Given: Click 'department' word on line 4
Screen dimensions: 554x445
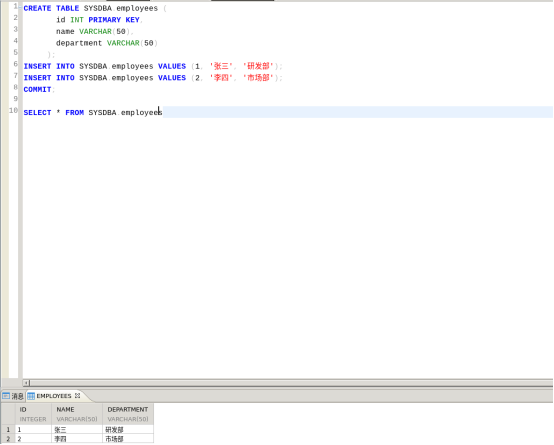Looking at the screenshot, I should coord(79,43).
